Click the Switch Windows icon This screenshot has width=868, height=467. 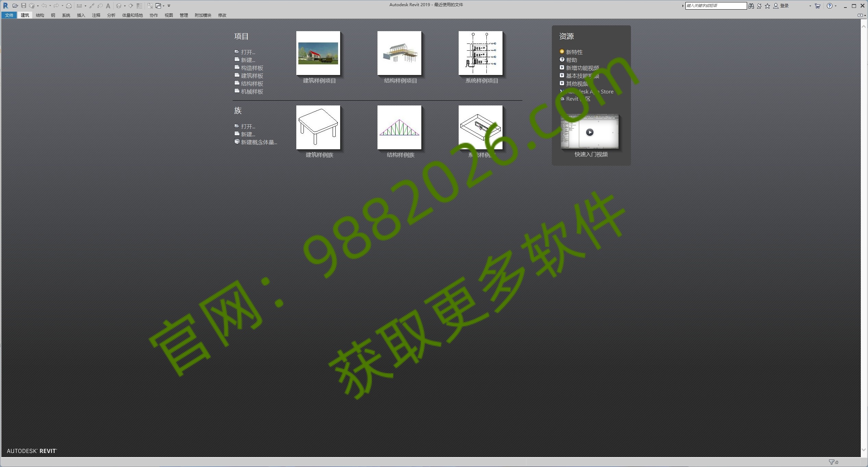click(158, 6)
